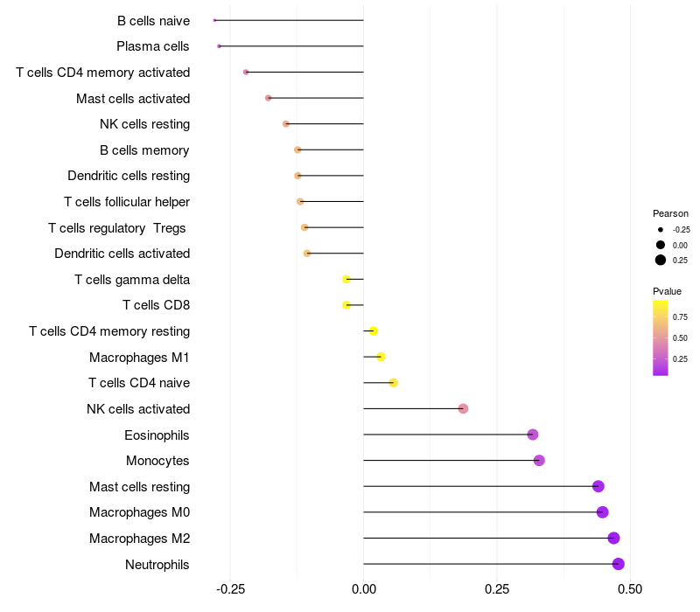
Task: Click the T cells gamma delta yellow dot
Action: [346, 279]
